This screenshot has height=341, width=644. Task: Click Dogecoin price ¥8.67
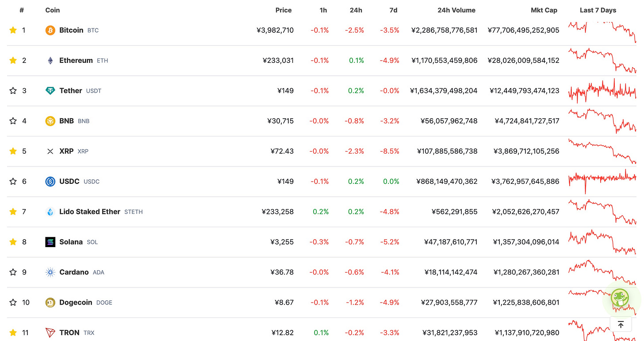click(x=284, y=302)
